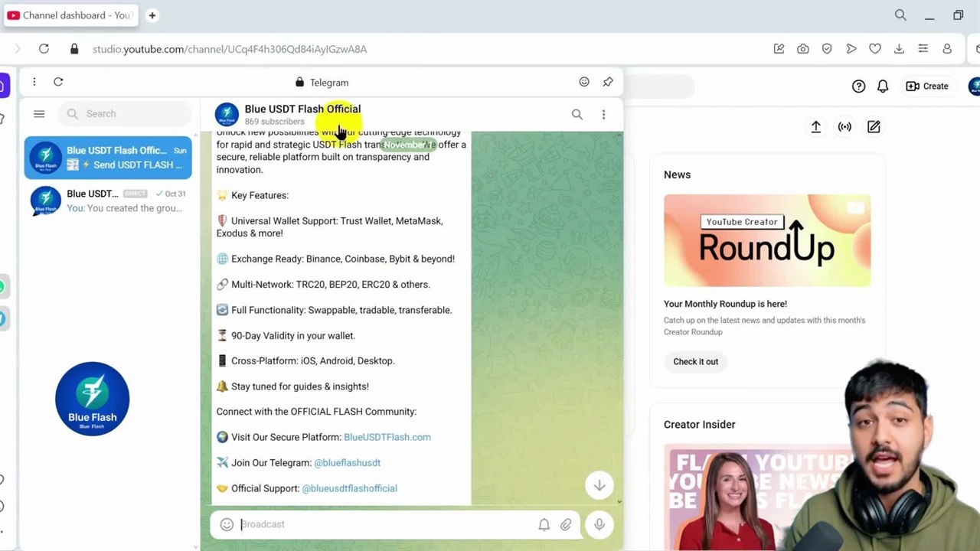The height and width of the screenshot is (551, 980).
Task: Open the chat's three-dot options menu
Action: 603,115
